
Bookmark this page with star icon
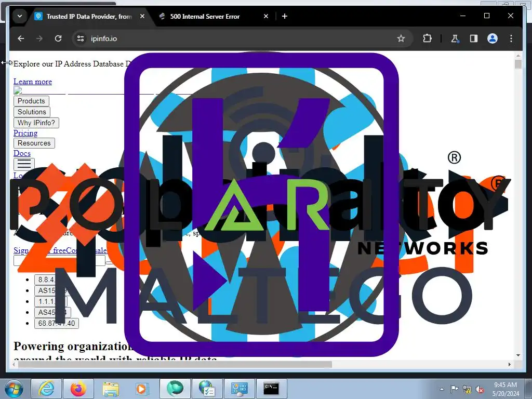[x=401, y=38]
